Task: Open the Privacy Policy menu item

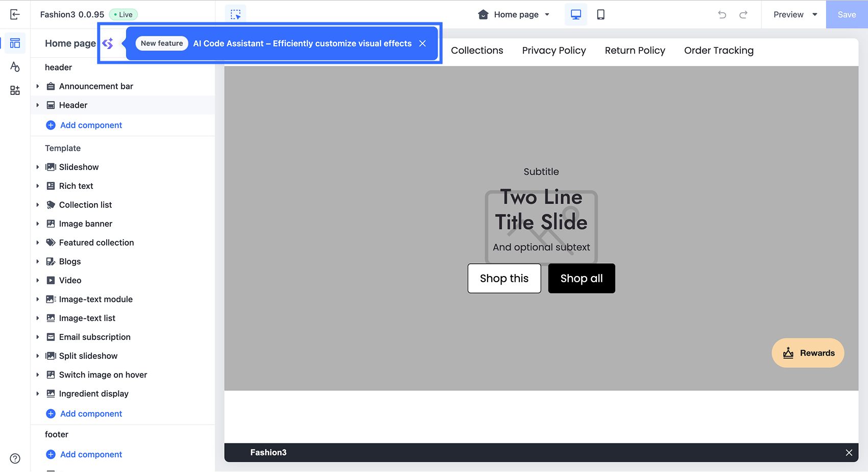Action: [x=554, y=51]
